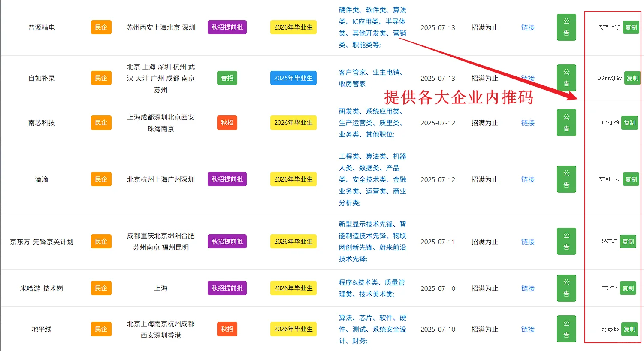This screenshot has width=644, height=351.
Task: Open the 公告 announcement for 米哈游-技术岗
Action: [x=566, y=288]
